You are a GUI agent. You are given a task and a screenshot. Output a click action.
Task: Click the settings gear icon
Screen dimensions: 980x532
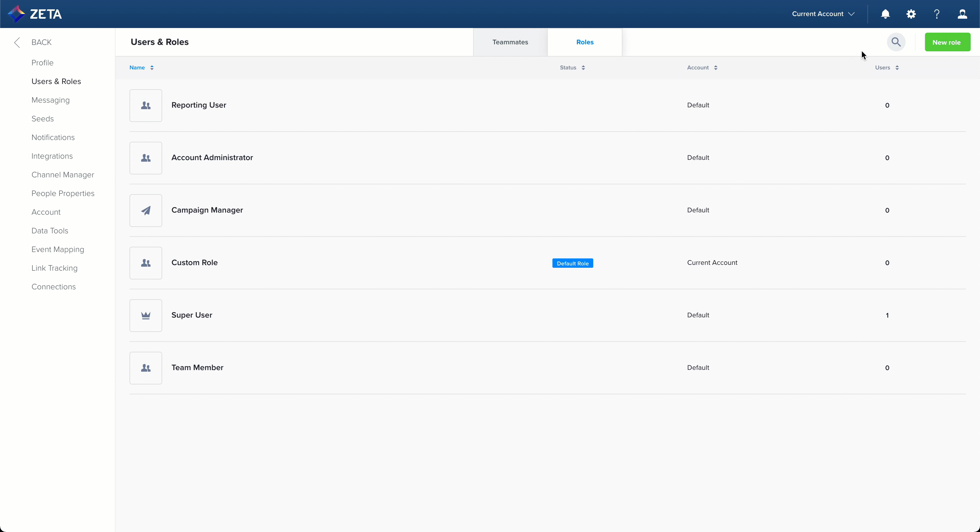[x=911, y=14]
